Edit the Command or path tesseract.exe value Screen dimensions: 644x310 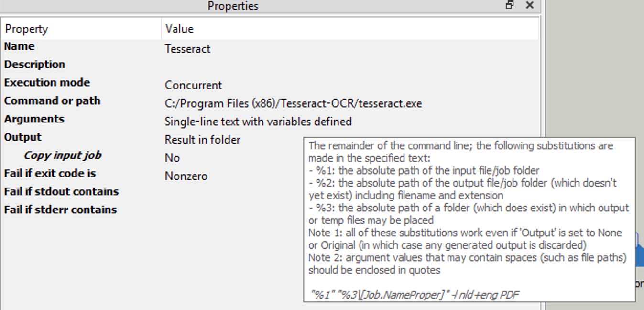tap(293, 103)
